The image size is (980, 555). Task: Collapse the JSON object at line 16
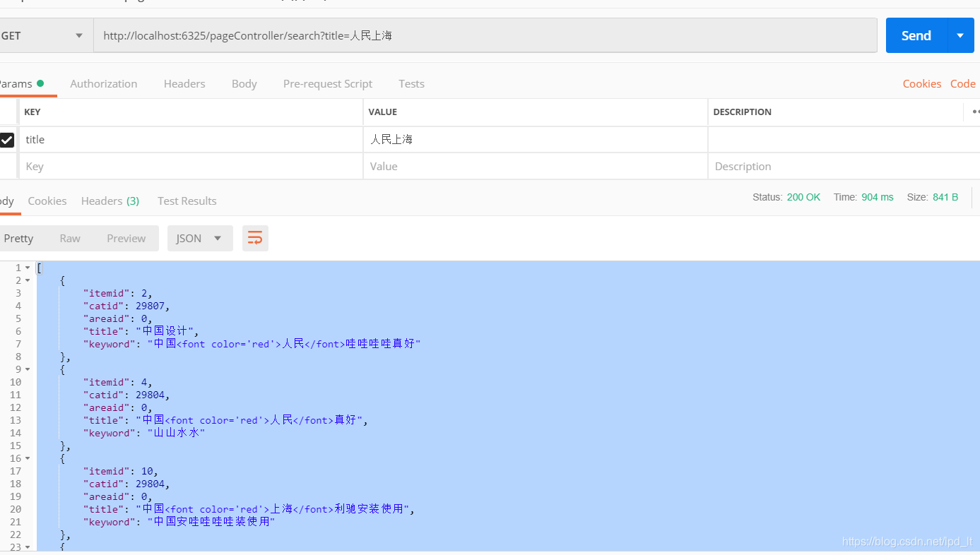coord(28,458)
